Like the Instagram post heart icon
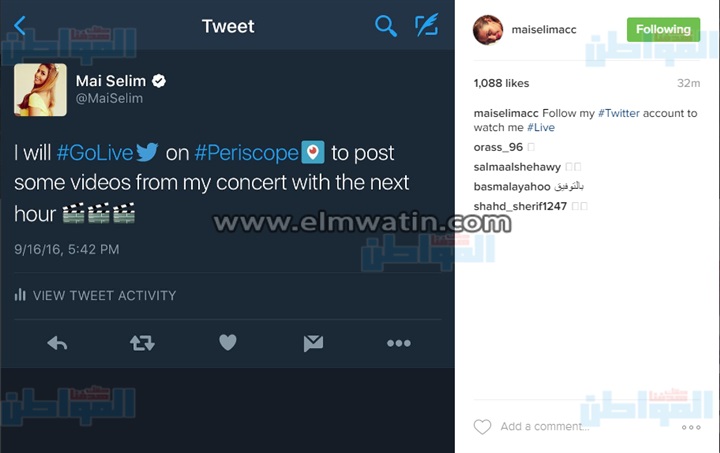The width and height of the screenshot is (720, 453). tap(482, 426)
